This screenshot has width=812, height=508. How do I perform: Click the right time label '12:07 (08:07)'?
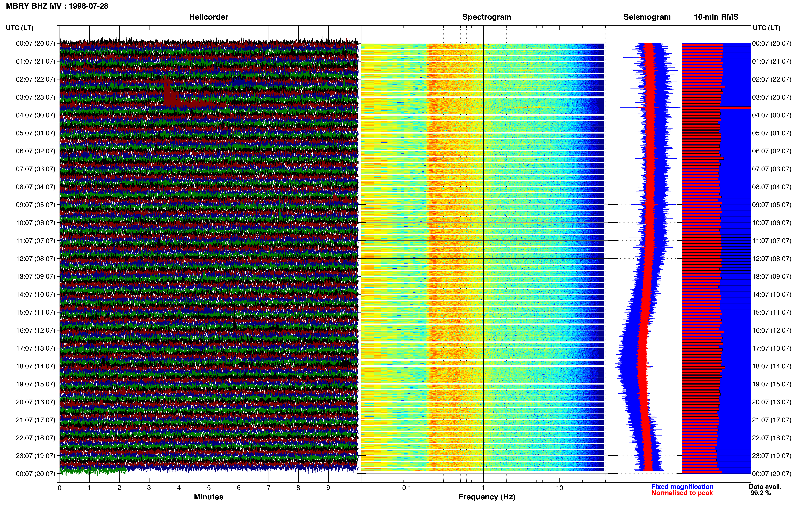(772, 259)
